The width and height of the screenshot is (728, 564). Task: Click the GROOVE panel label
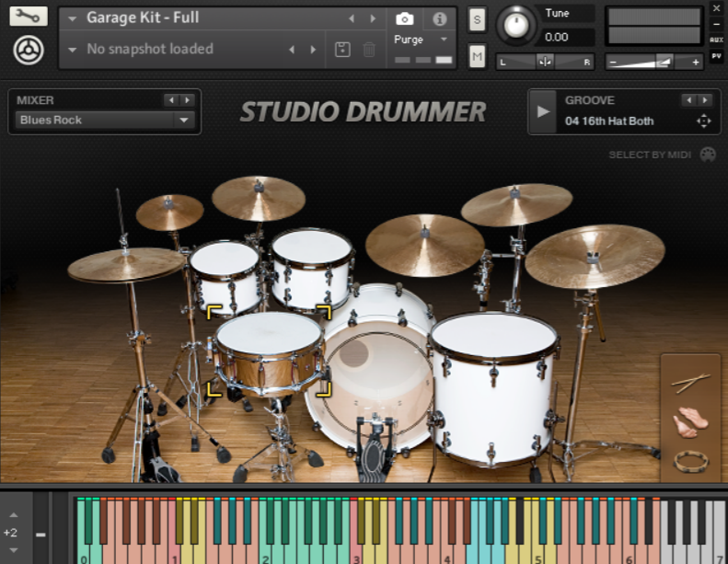590,100
